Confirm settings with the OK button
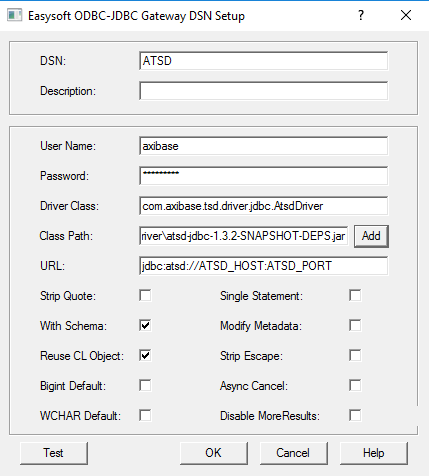Viewport: 429px width, 476px height. (x=214, y=453)
